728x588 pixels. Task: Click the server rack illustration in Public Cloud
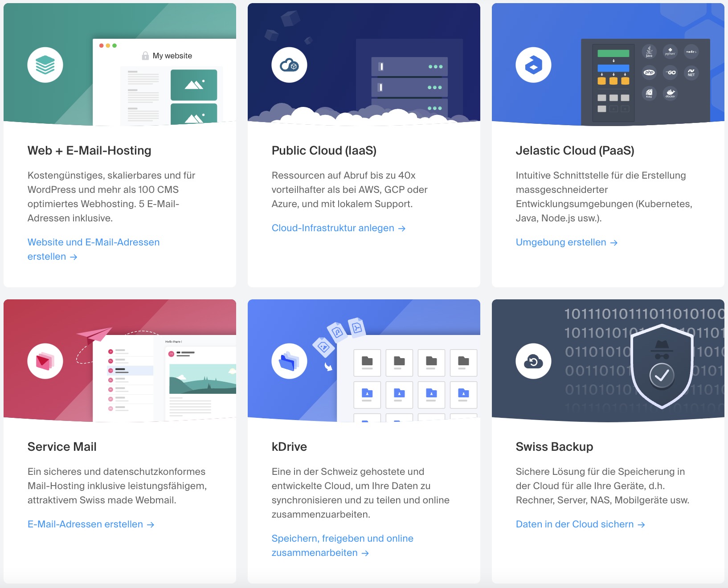409,87
